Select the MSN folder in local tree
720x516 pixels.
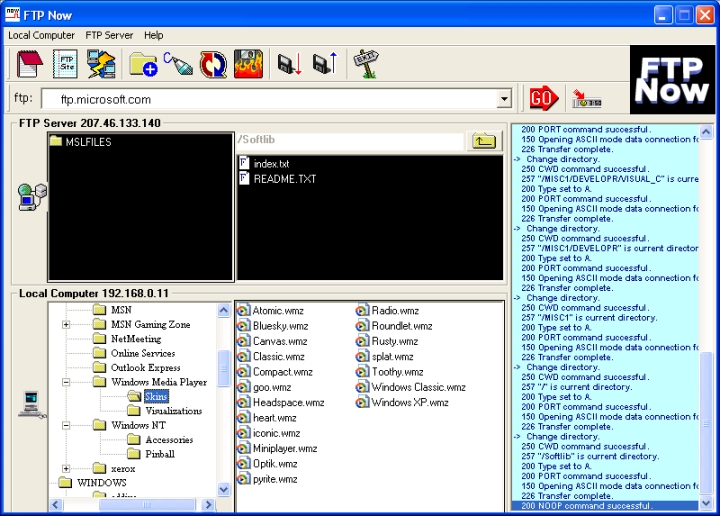pos(112,310)
